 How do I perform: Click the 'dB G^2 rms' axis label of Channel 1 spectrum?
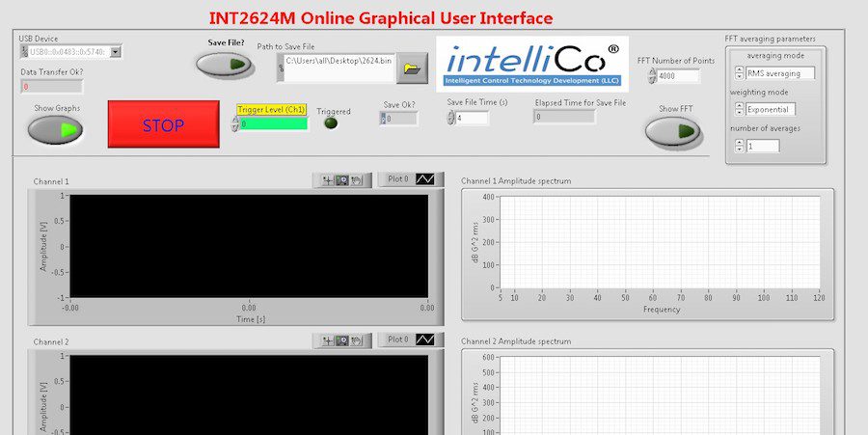pos(475,242)
